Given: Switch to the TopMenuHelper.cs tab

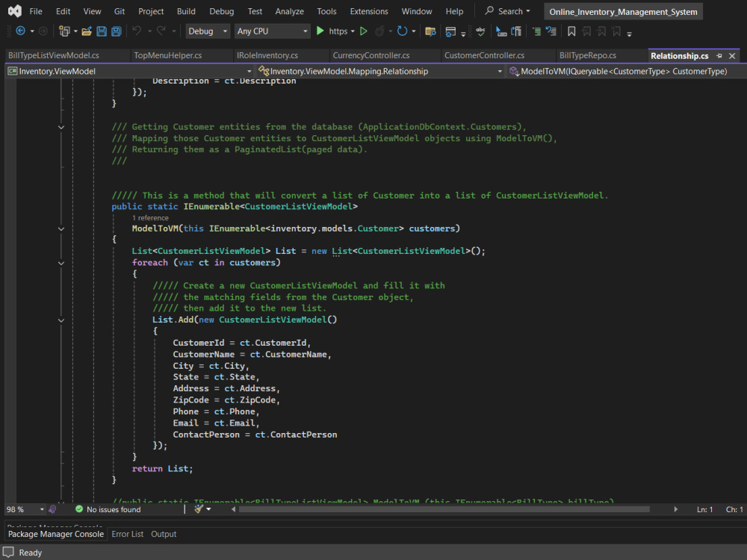Looking at the screenshot, I should pyautogui.click(x=167, y=55).
